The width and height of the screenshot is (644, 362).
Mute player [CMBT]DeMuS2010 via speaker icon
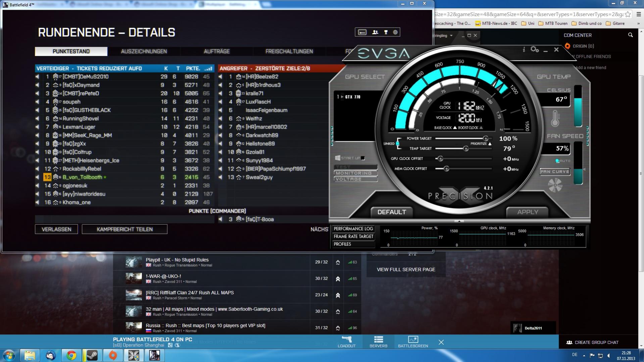click(x=37, y=77)
